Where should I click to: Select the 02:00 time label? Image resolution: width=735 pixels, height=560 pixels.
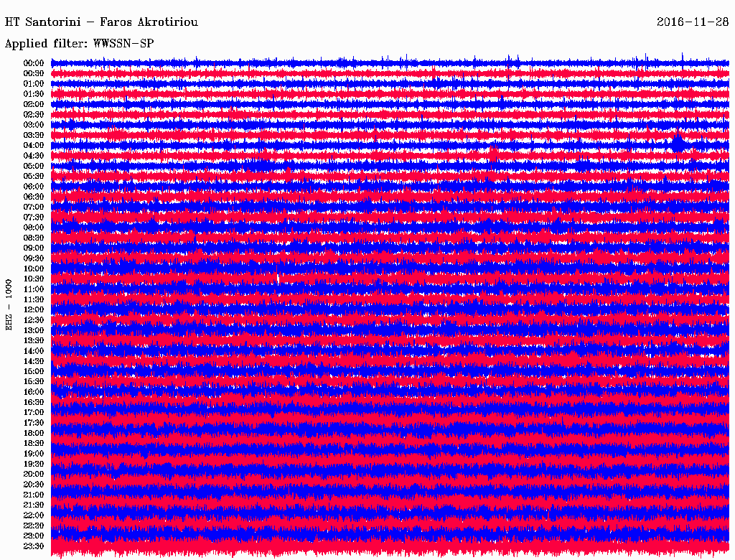(33, 104)
